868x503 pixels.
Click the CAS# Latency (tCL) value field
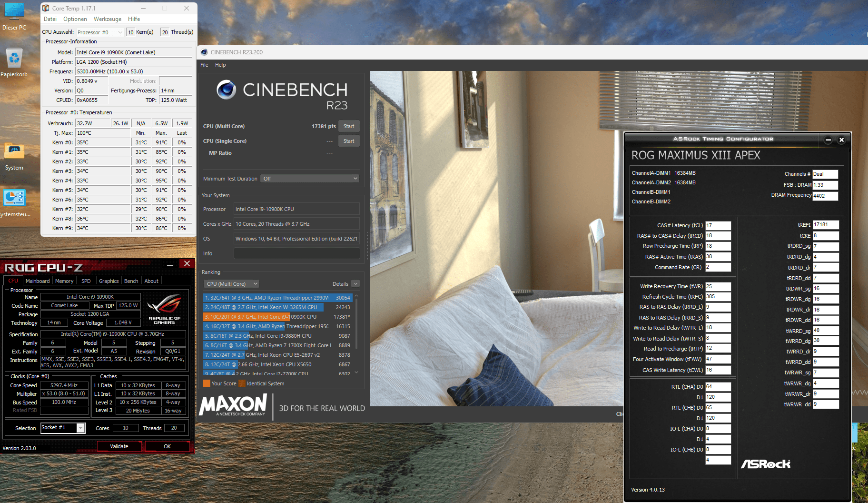[718, 225]
